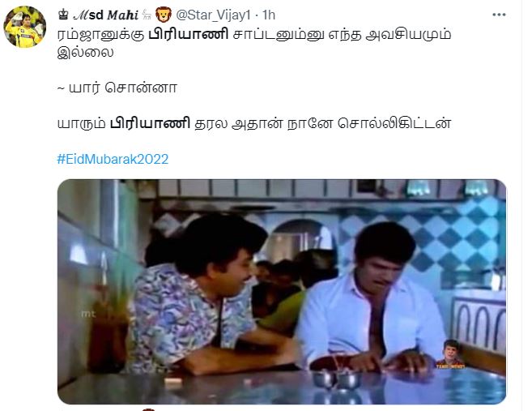Open the tweet's three-dot more options menu

click(x=499, y=15)
